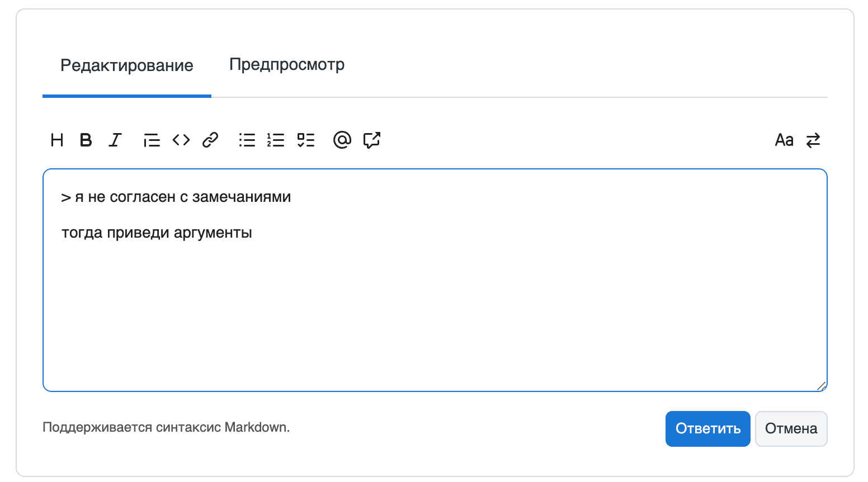Insert a numbered list
The width and height of the screenshot is (868, 482).
pos(276,140)
